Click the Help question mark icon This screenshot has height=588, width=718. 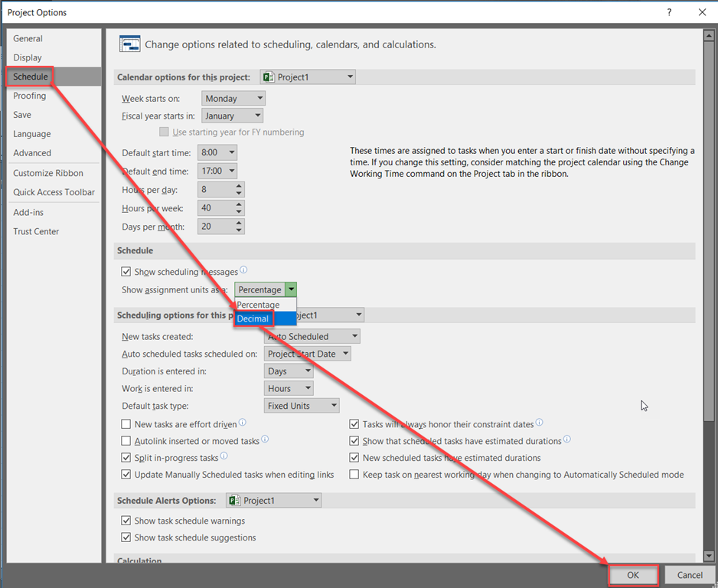click(668, 12)
